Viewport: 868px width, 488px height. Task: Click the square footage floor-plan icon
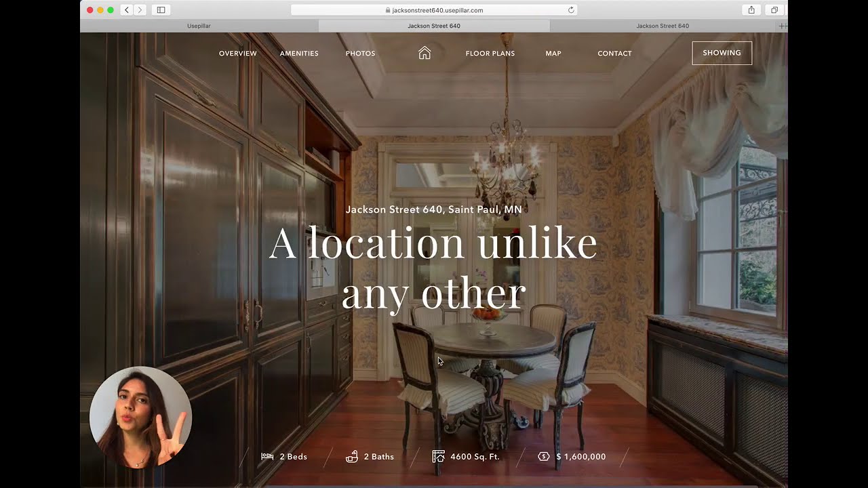438,456
